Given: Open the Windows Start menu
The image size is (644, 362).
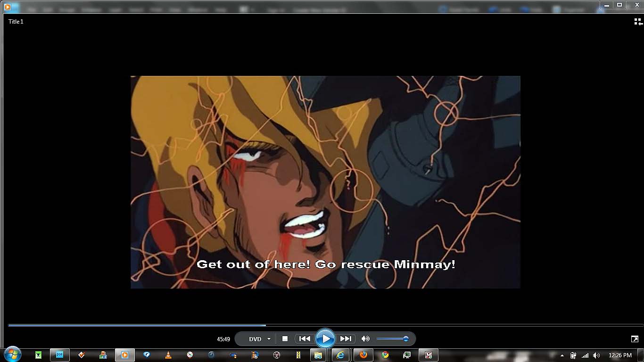Looking at the screenshot, I should pyautogui.click(x=12, y=354).
